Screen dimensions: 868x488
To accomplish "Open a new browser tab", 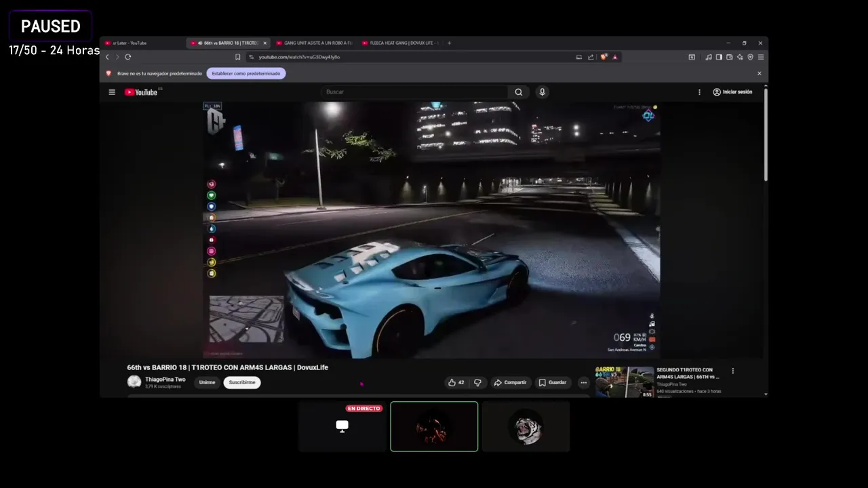I will 449,43.
